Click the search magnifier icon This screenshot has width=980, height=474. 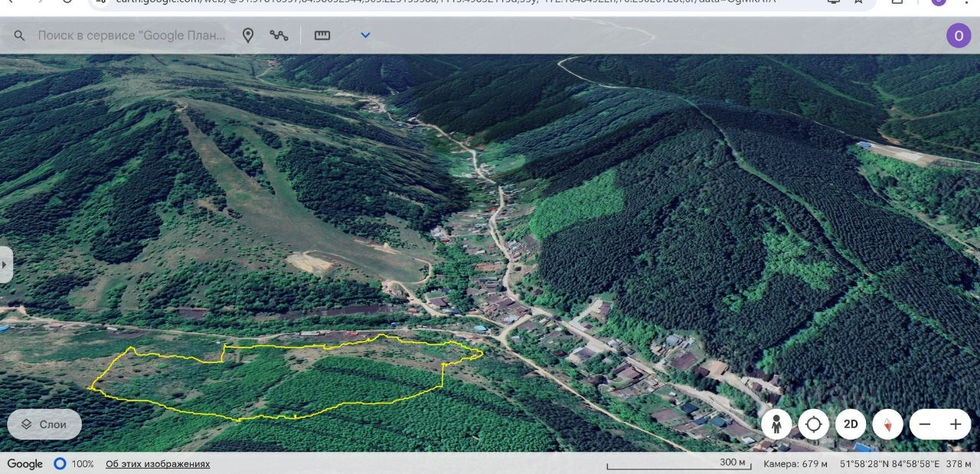point(20,36)
